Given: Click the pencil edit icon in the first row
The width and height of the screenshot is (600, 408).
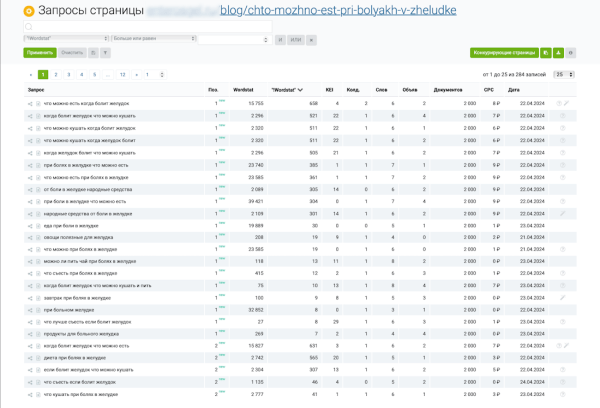Looking at the screenshot, I should point(566,102).
